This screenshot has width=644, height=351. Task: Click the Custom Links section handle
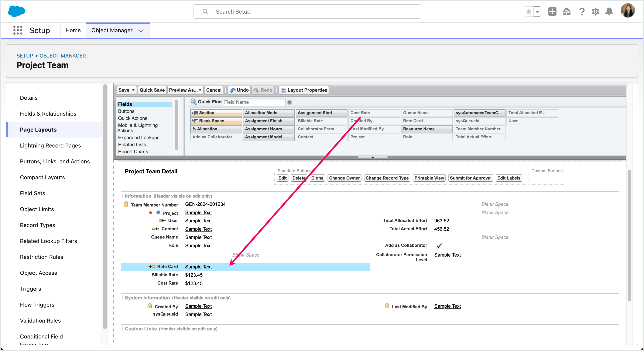tap(123, 329)
